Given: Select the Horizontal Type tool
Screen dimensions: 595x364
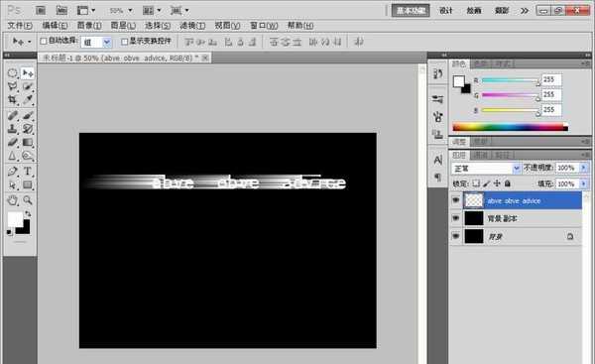Looking at the screenshot, I should [28, 172].
